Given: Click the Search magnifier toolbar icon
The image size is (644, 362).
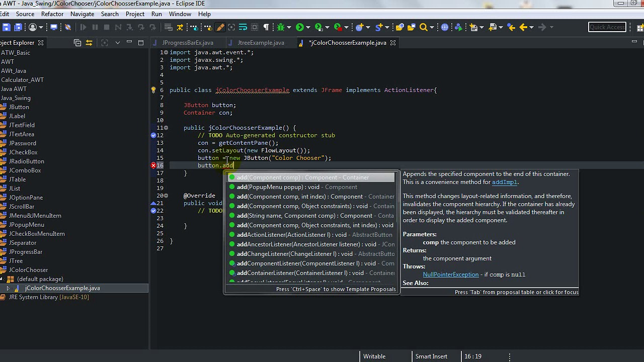Looking at the screenshot, I should click(x=424, y=27).
